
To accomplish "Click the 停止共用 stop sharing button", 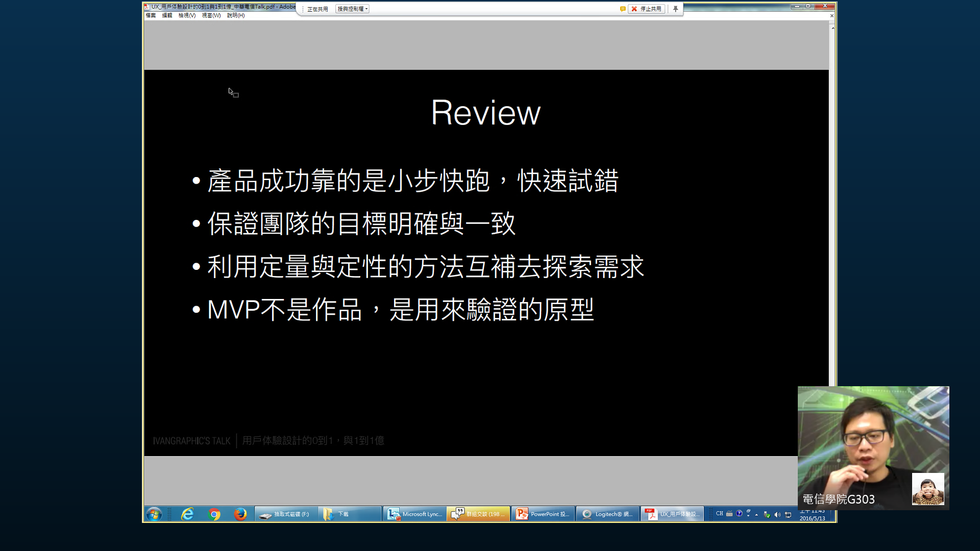I will coord(646,9).
